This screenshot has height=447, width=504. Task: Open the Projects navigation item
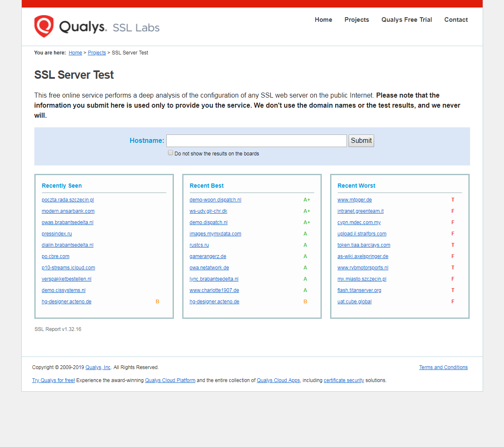(357, 20)
